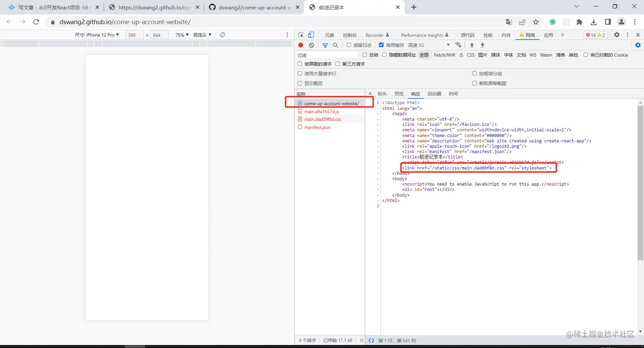Viewport: 644px width, 348px height.
Task: Enable 使用大量请求行 checkbox
Action: tap(300, 74)
